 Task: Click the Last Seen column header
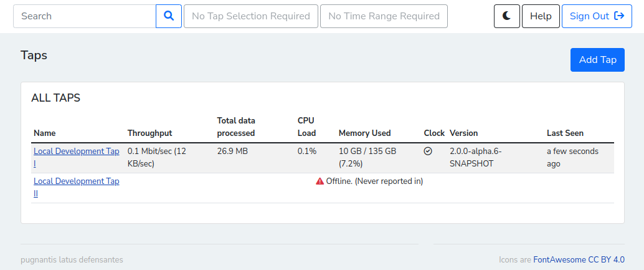click(x=565, y=133)
